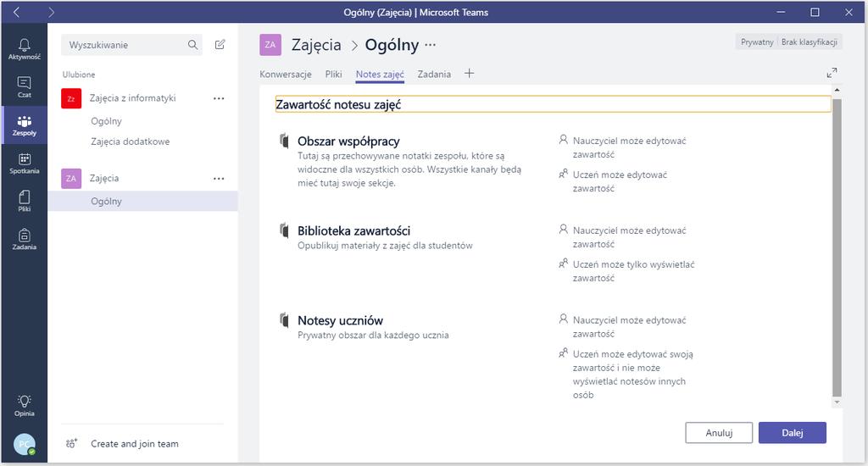Click the Notesy uczniów title
Viewport: 868px width, 466px height.
point(341,320)
